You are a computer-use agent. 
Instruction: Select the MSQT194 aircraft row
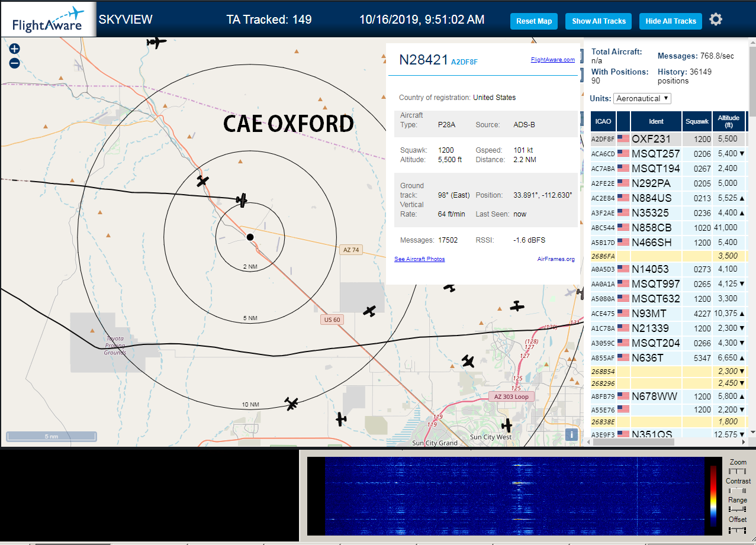point(669,169)
